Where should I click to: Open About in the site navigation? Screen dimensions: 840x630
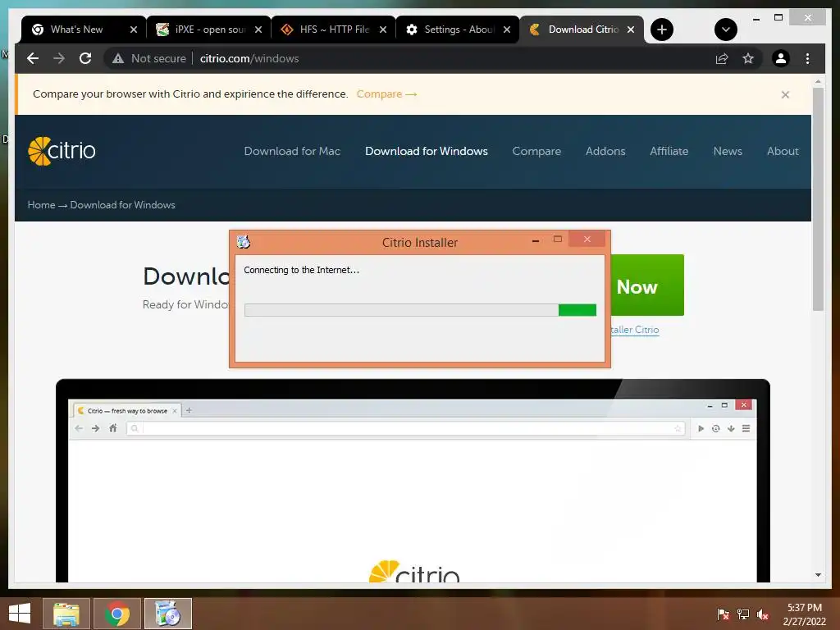(783, 151)
